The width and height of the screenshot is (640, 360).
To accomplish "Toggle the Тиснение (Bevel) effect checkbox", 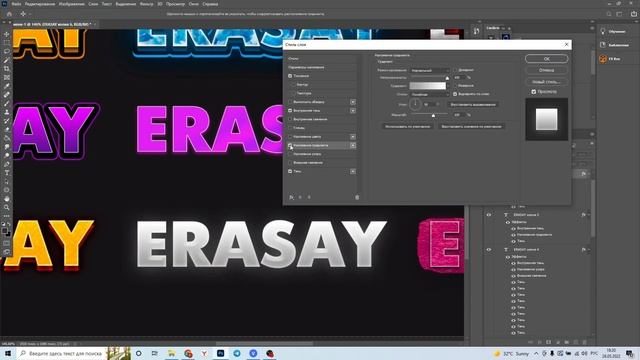I will coord(290,76).
